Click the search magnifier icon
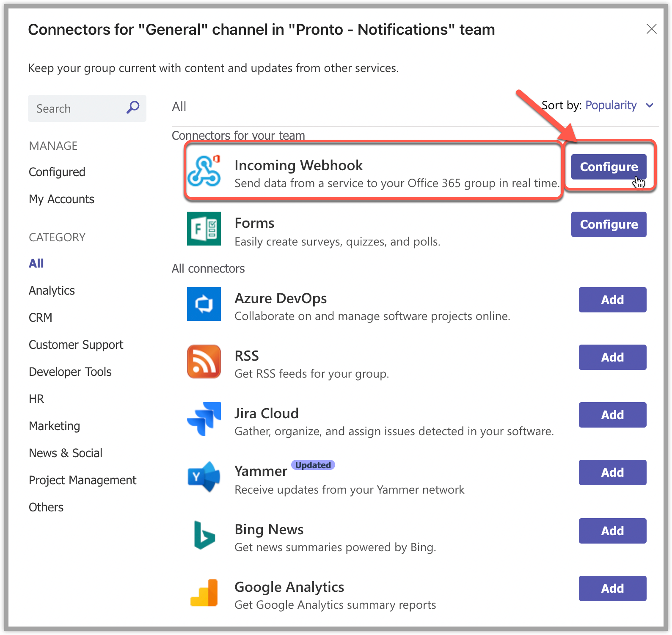This screenshot has height=635, width=672. click(x=133, y=108)
